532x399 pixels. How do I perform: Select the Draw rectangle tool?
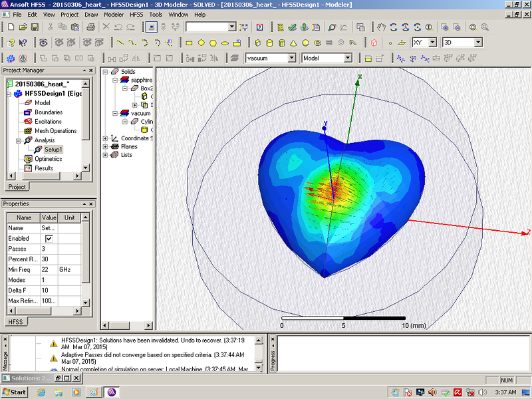coord(189,43)
